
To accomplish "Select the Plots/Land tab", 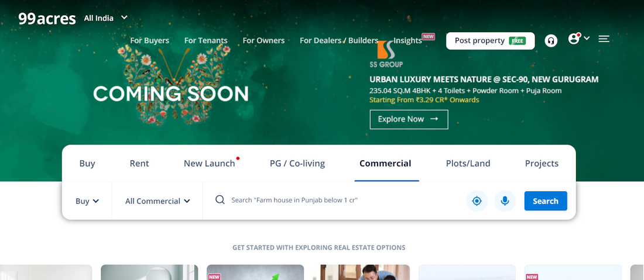I will coord(468,163).
